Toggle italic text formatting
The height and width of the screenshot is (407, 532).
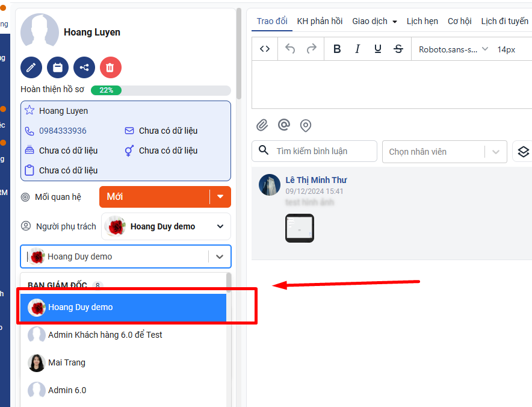[357, 49]
